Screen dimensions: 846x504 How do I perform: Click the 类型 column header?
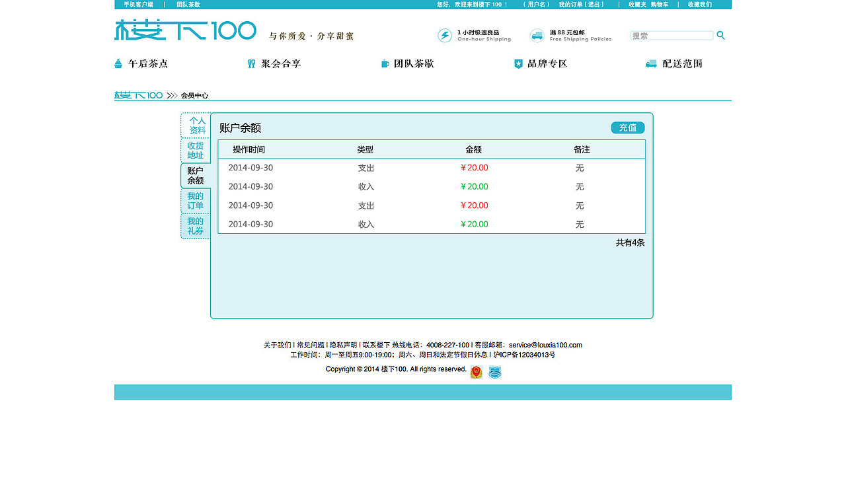click(x=365, y=150)
